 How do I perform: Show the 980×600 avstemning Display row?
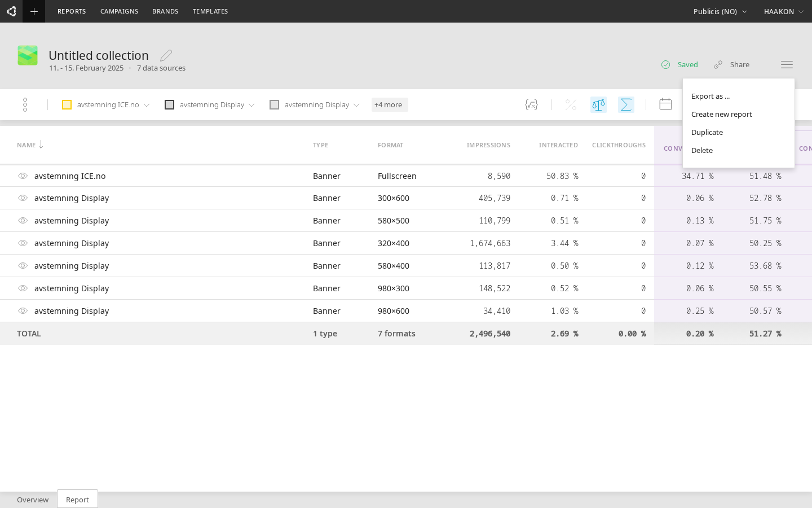[23, 311]
